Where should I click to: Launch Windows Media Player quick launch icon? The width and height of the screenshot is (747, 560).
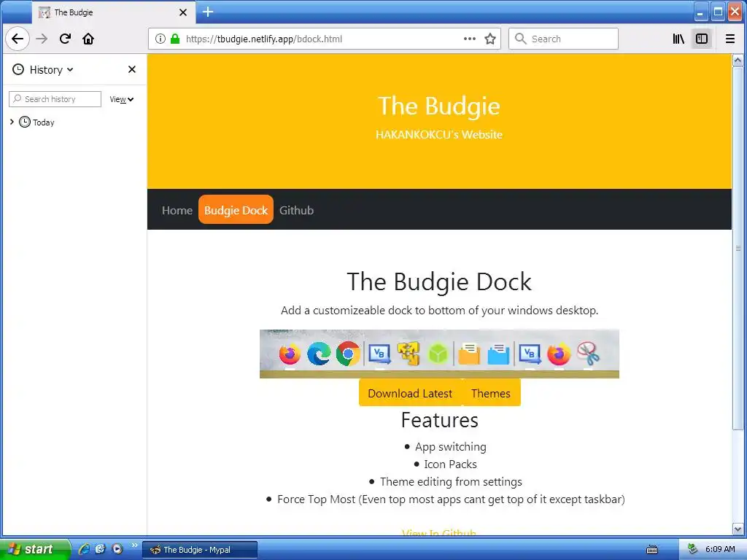coord(117,549)
